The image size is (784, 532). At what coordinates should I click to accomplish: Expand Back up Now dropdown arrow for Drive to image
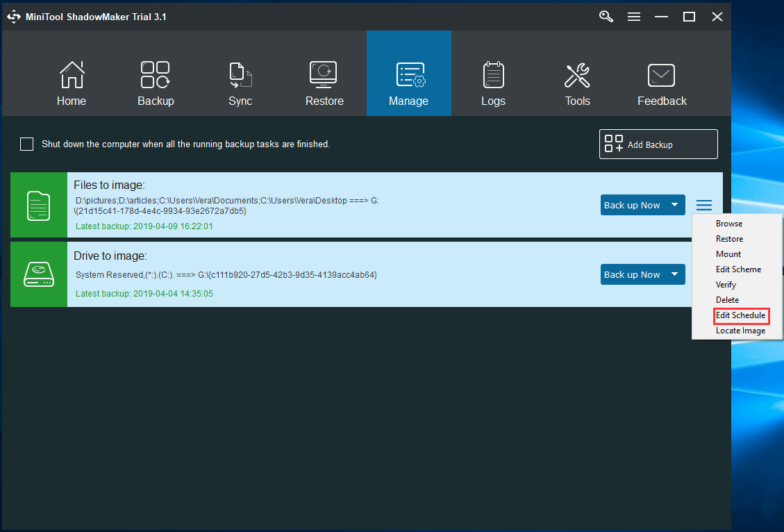pyautogui.click(x=674, y=274)
